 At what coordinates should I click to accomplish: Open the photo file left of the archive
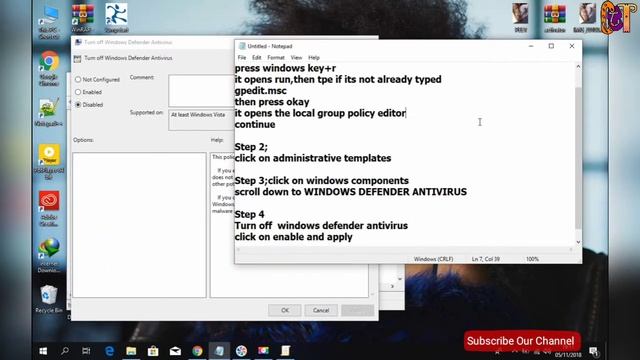520,18
